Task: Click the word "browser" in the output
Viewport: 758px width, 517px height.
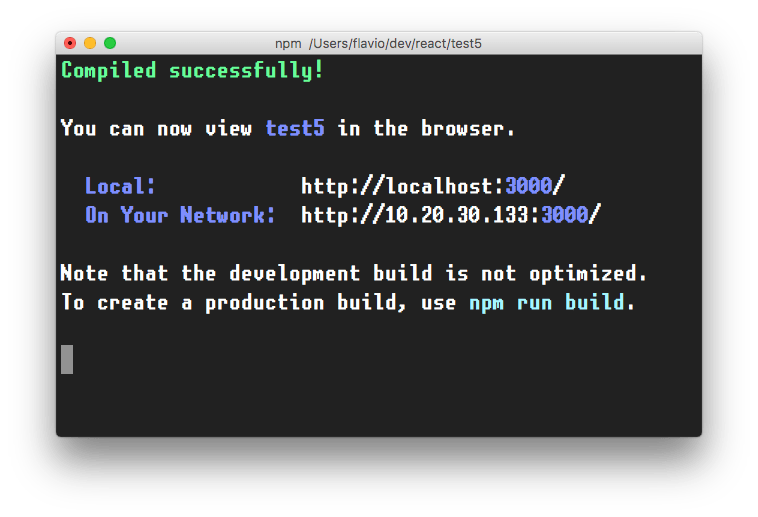Action: [x=468, y=129]
